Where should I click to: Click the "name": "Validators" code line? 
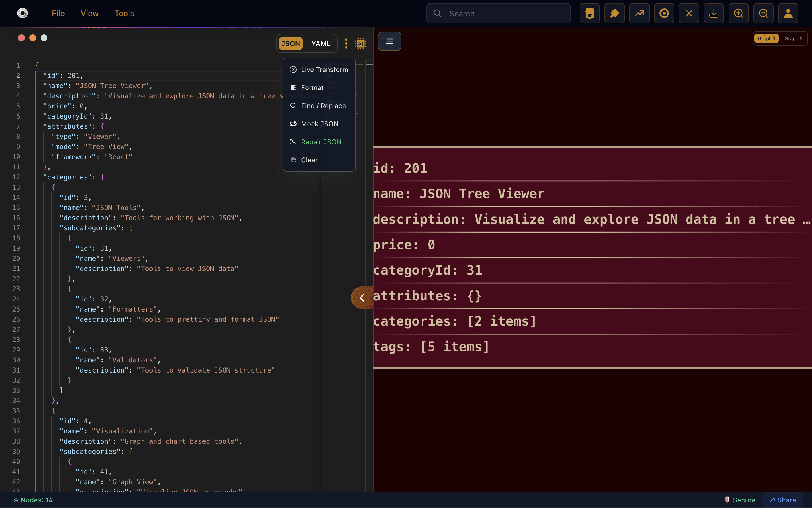[118, 360]
